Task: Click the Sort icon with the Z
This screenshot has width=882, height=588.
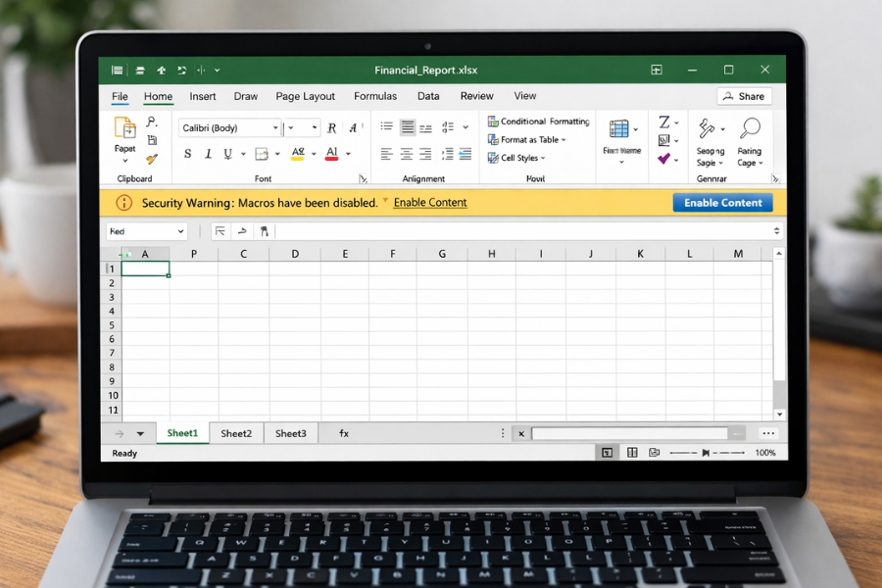Action: [663, 122]
